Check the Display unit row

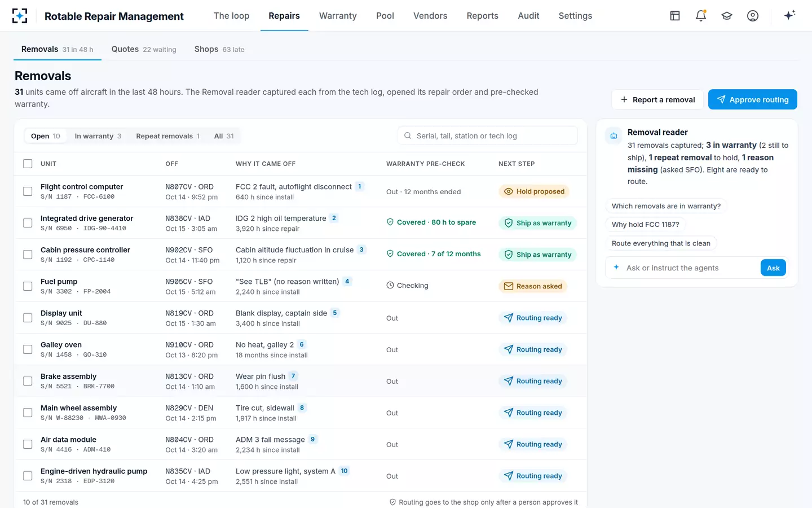[x=28, y=318]
